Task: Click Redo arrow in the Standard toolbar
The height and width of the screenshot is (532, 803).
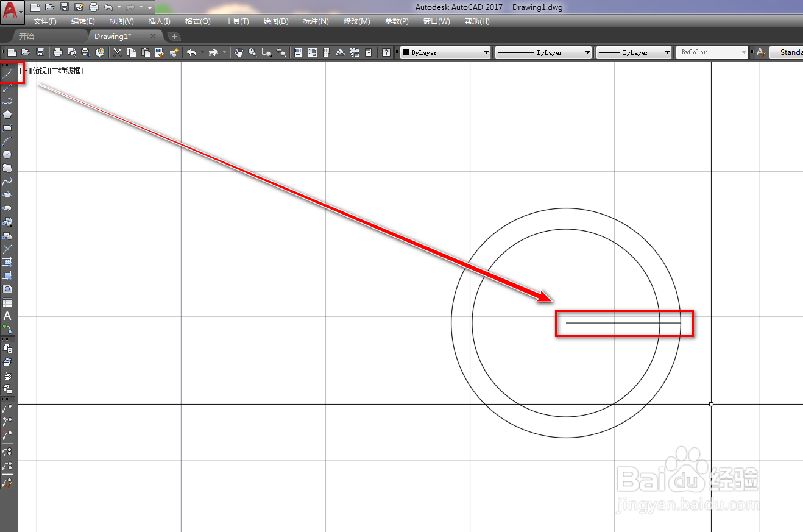Action: coord(213,52)
